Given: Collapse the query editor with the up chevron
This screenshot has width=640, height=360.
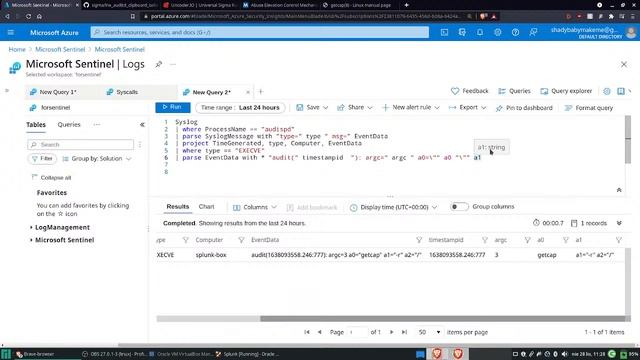Looking at the screenshot, I should point(619,190).
